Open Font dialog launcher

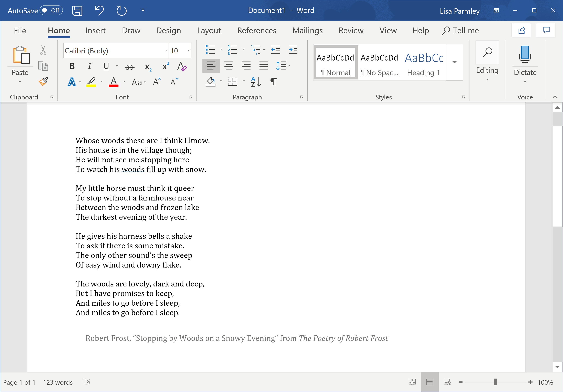[x=191, y=97]
